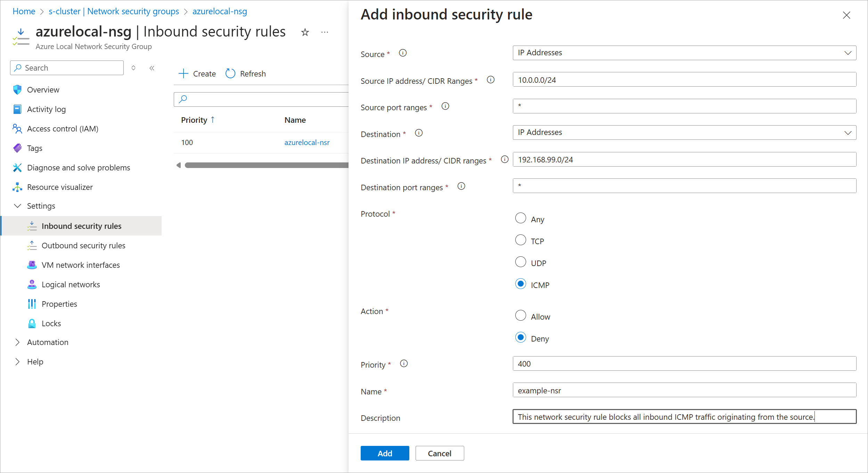Open the azurelocal-nsr rule link
The width and height of the screenshot is (868, 473).
[306, 143]
